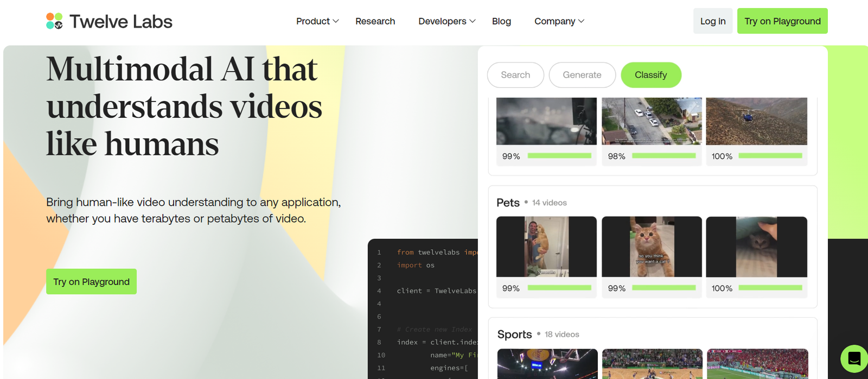Open the cat under blanket video thumbnail

(756, 247)
